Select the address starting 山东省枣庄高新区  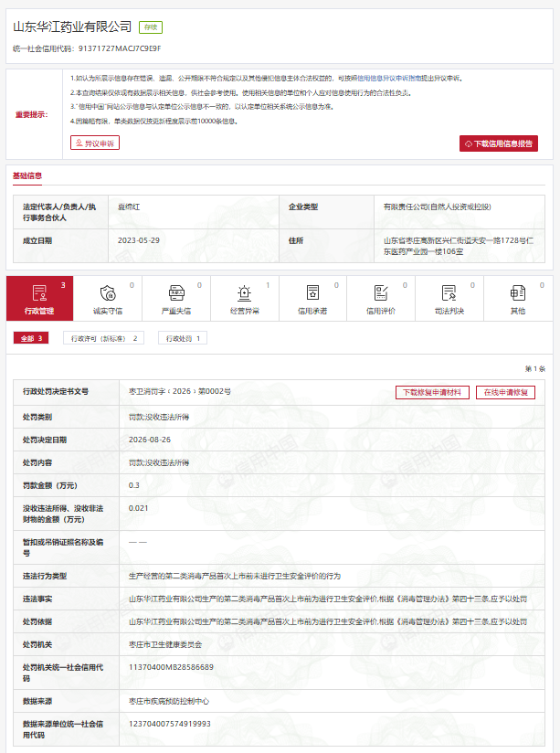(x=459, y=246)
